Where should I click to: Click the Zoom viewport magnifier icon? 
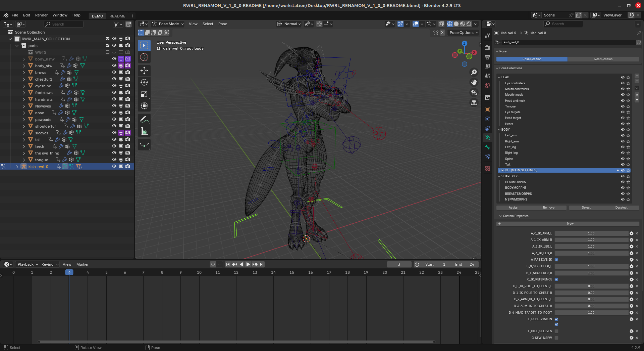click(474, 72)
